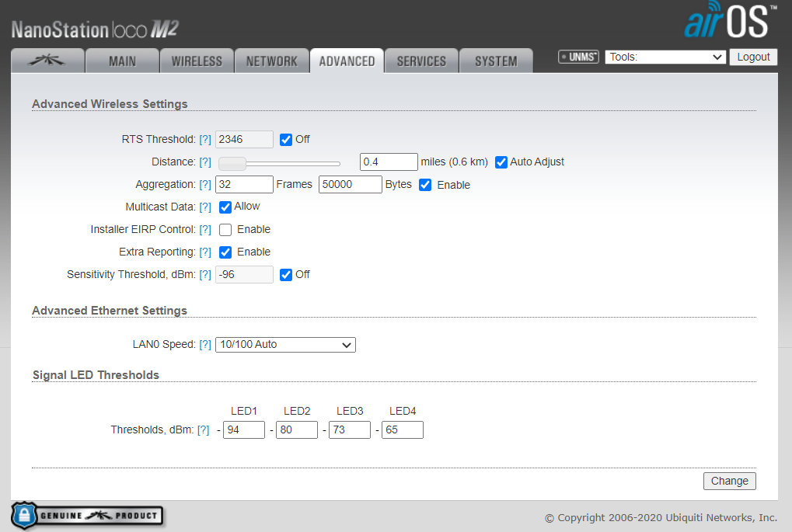Click the LED4 threshold field

click(403, 430)
